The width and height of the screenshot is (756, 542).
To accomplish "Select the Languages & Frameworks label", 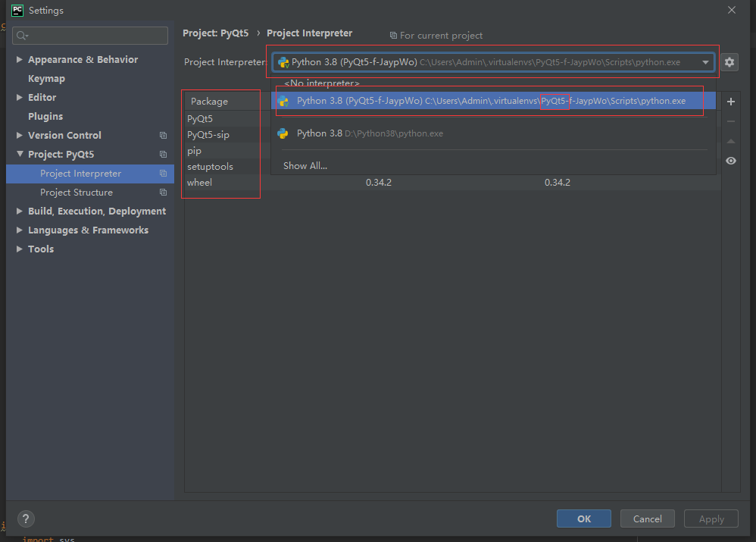I will tap(88, 230).
